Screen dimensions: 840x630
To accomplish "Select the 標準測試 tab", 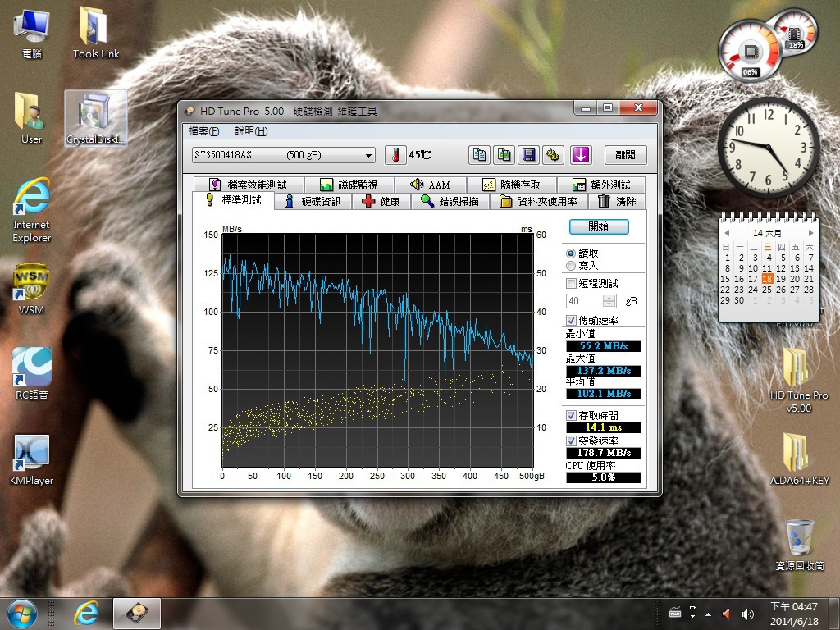I will tap(234, 200).
